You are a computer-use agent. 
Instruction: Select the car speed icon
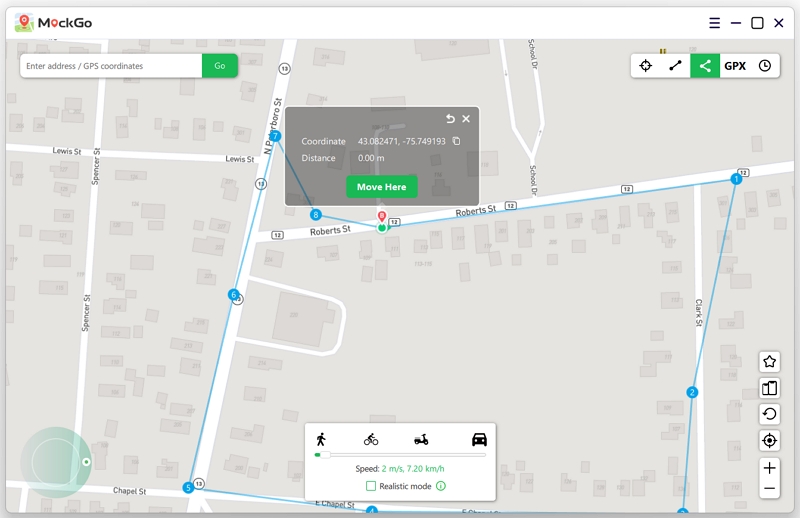(x=479, y=439)
